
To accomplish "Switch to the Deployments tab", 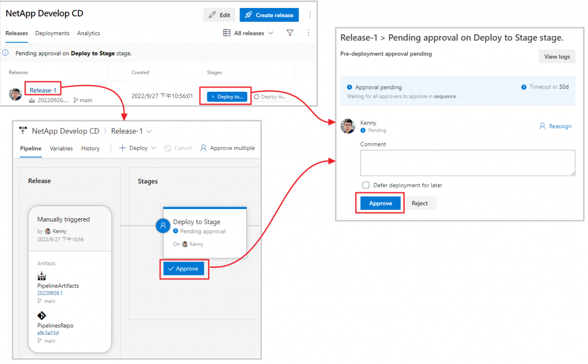I will [x=52, y=33].
